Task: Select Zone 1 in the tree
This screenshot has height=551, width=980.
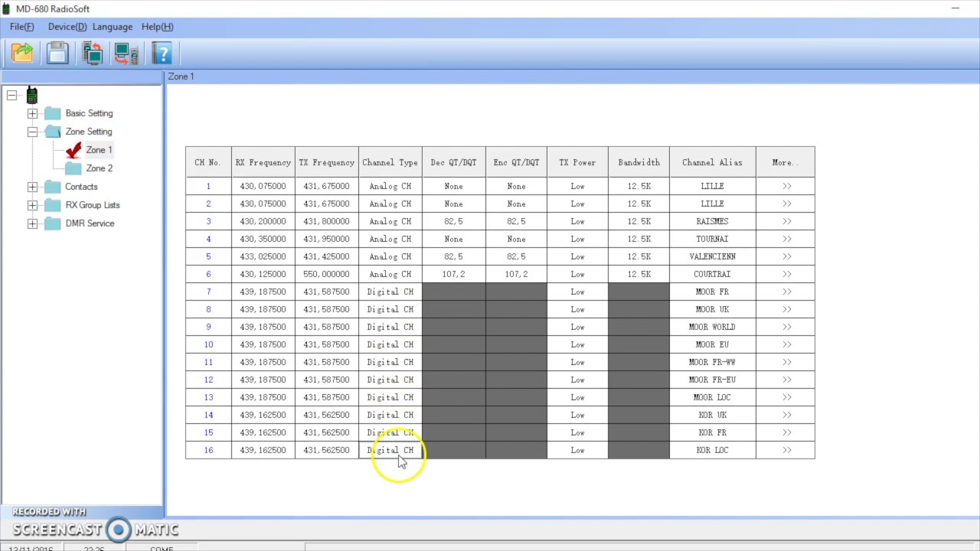Action: 99,150
